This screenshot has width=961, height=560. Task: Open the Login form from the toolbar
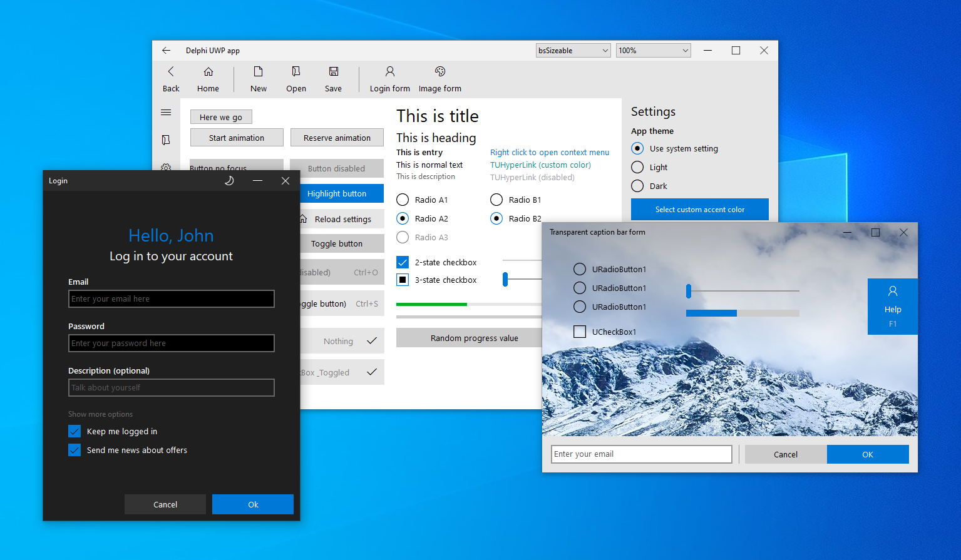(x=389, y=79)
